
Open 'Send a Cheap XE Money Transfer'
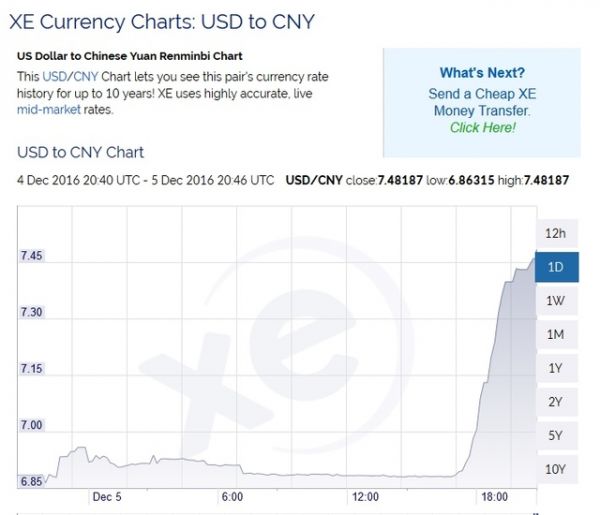(x=482, y=101)
